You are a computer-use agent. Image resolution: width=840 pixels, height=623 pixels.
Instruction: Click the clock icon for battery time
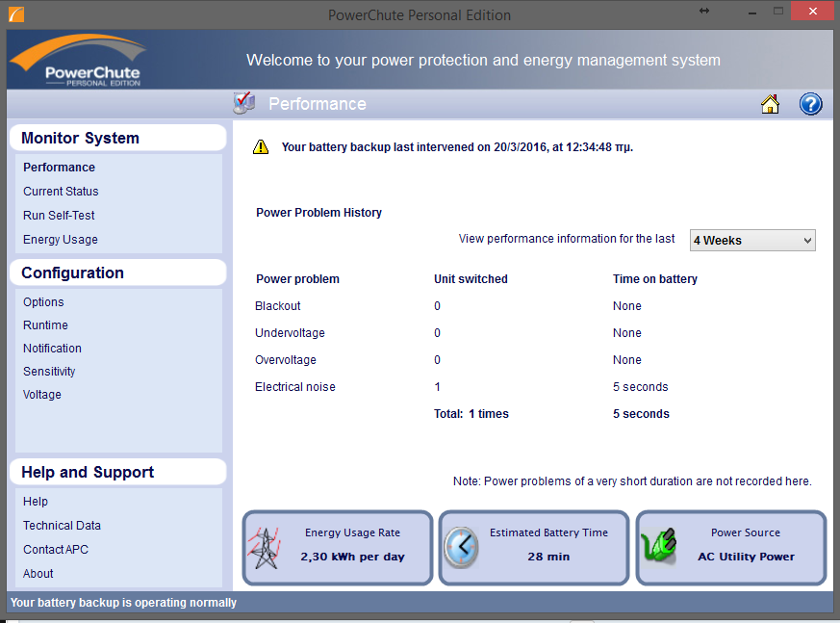tap(461, 547)
